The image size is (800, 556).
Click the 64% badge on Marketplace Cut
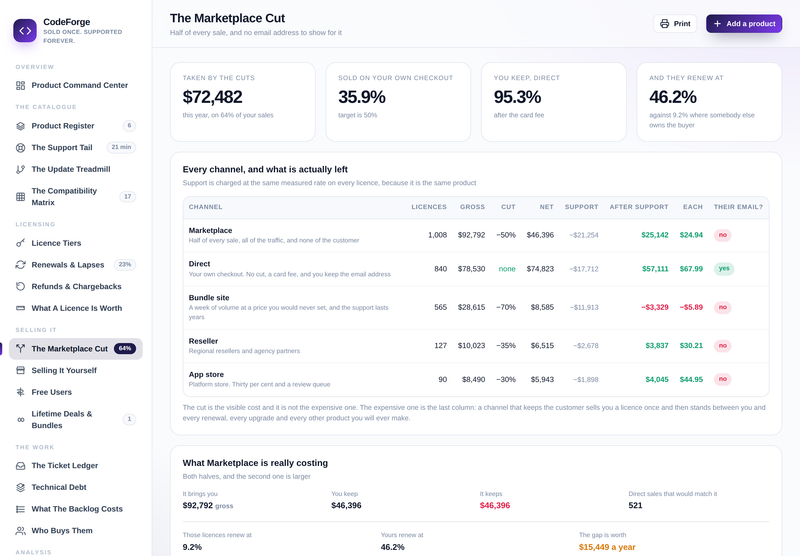(x=125, y=349)
